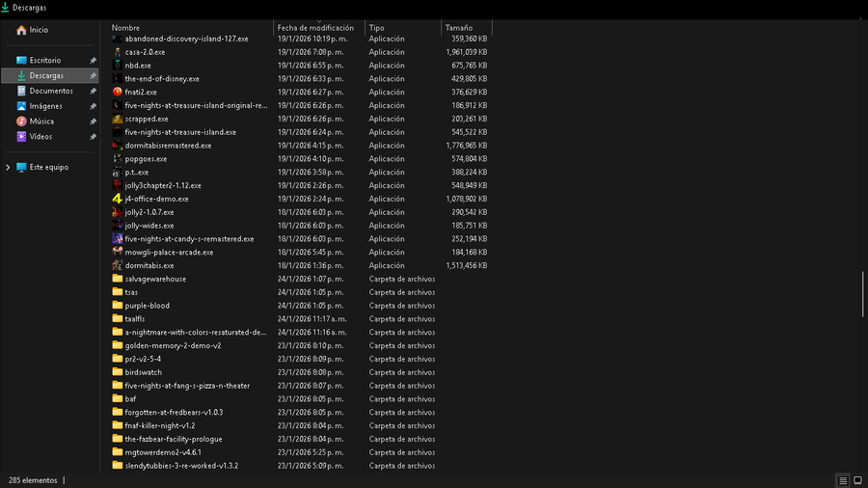Select the-end-of-disney.exe icon
The height and width of the screenshot is (488, 868).
click(x=118, y=78)
